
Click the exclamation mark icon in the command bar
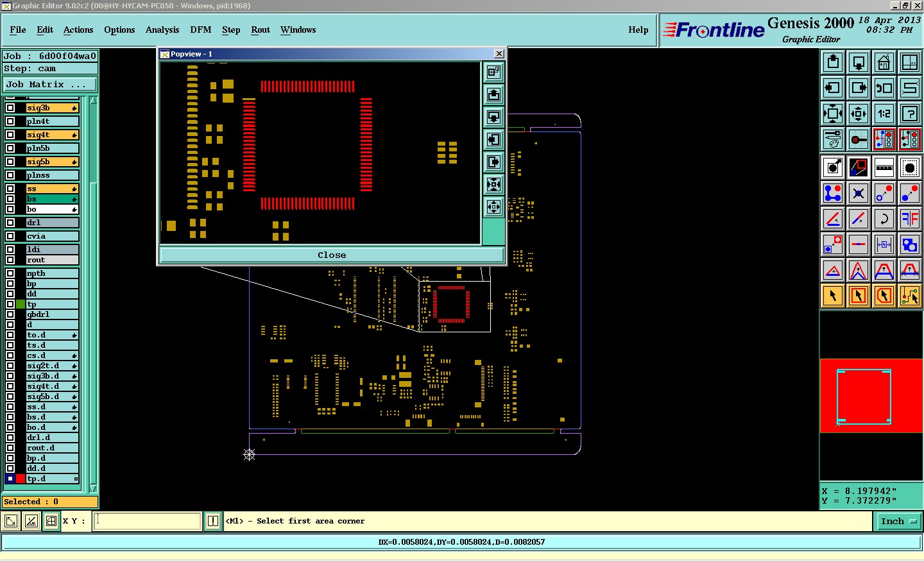pos(213,521)
